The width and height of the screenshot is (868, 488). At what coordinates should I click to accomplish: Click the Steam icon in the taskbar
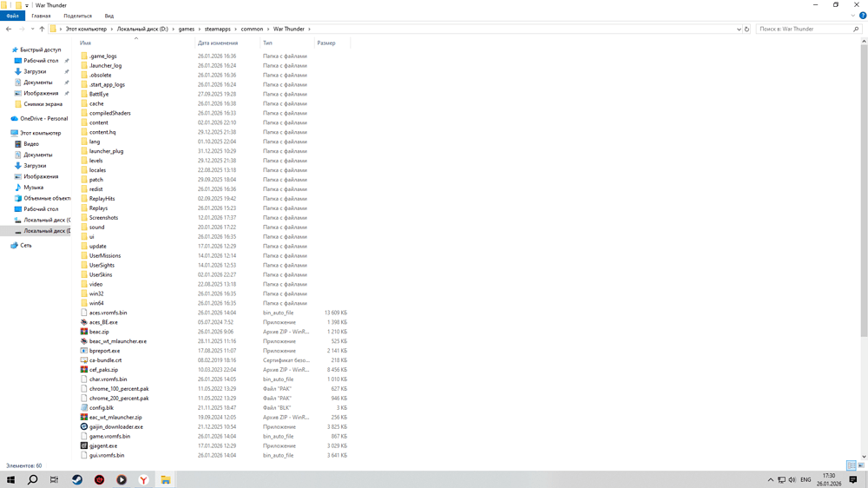pyautogui.click(x=77, y=480)
